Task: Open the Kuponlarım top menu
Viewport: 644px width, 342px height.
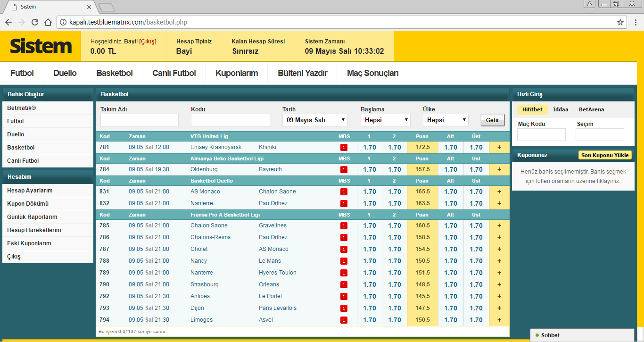Action: [237, 73]
